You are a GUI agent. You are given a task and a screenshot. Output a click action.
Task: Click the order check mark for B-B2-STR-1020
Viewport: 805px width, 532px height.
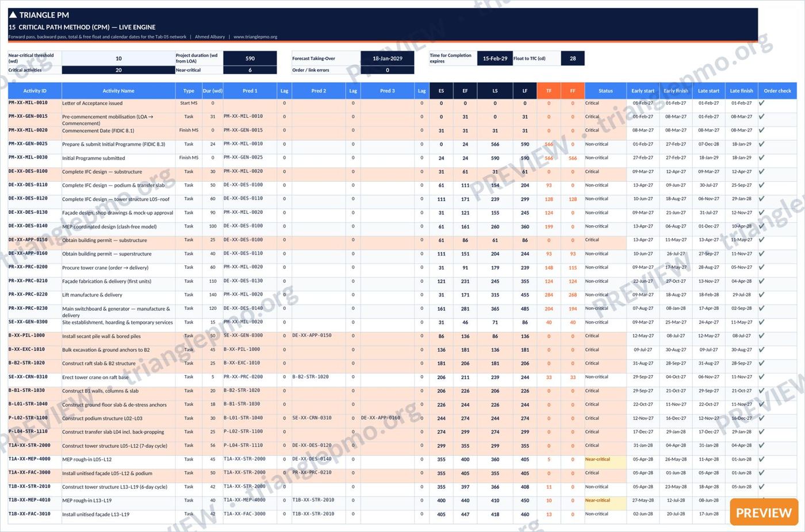[761, 364]
